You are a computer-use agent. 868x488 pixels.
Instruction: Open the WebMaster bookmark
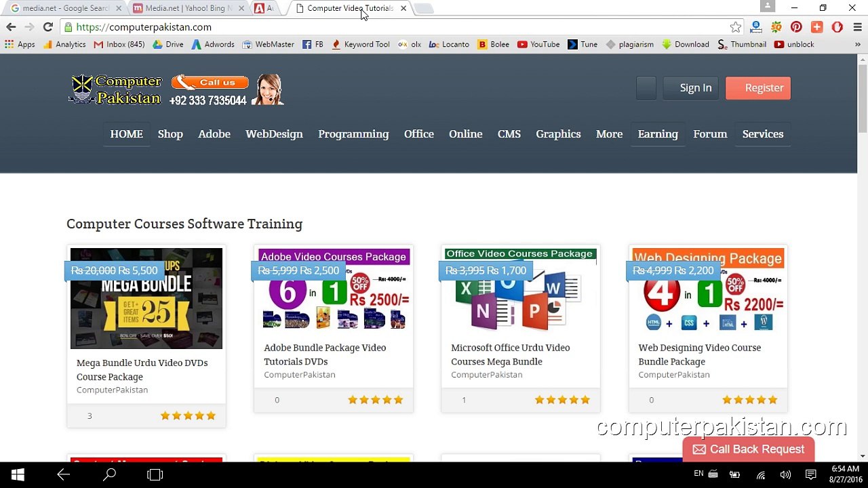(x=268, y=44)
